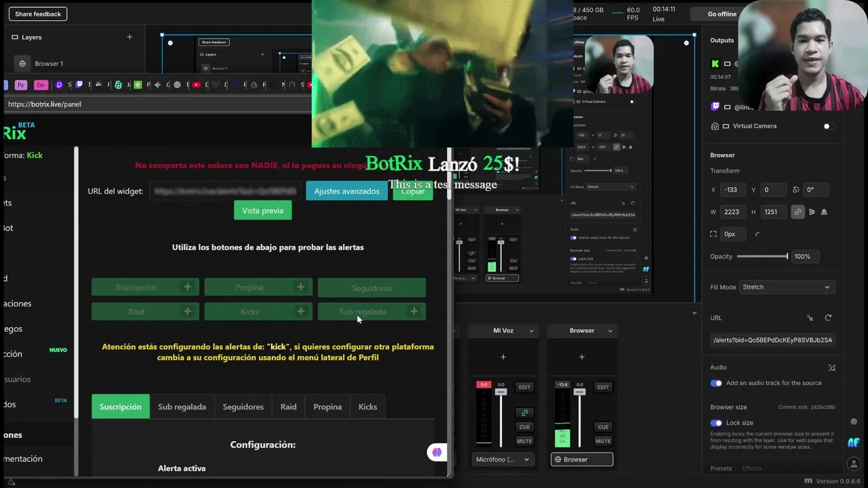Switch to the Presets tab
The image size is (868, 488).
[x=721, y=468]
